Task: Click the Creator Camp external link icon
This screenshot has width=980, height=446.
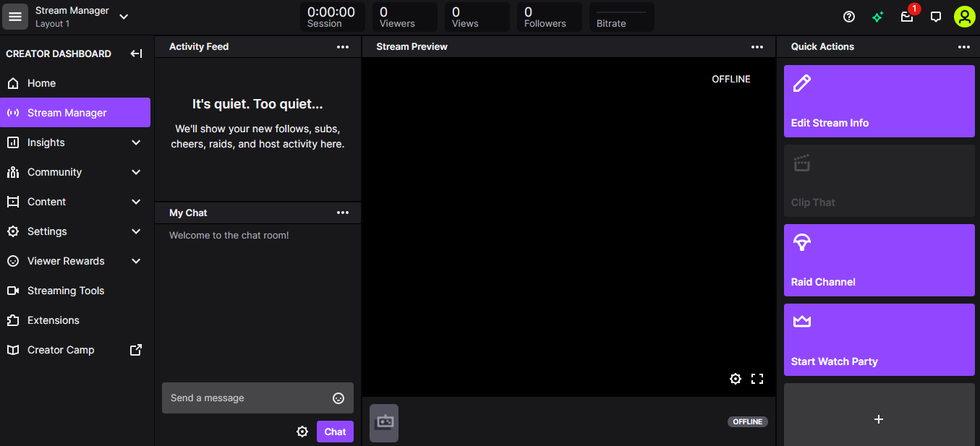Action: tap(136, 350)
